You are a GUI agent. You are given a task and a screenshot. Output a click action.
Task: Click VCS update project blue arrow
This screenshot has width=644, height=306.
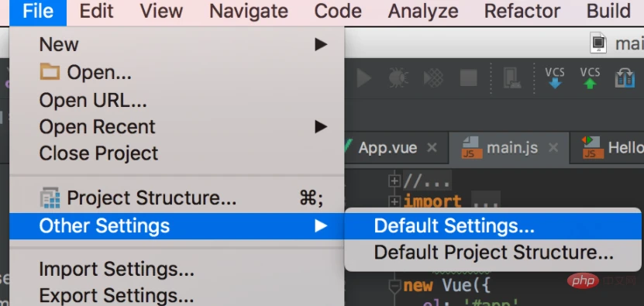pyautogui.click(x=554, y=78)
